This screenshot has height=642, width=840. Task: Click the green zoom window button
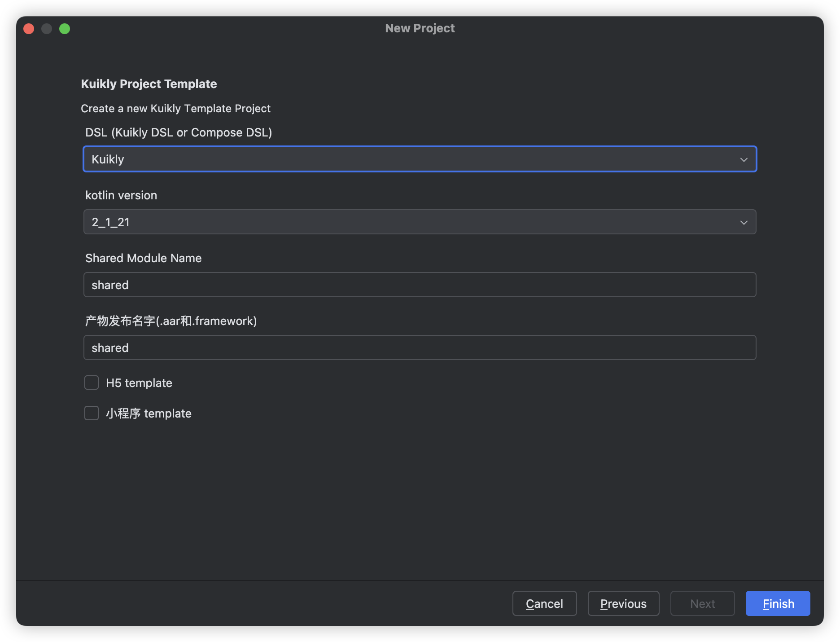click(x=65, y=29)
